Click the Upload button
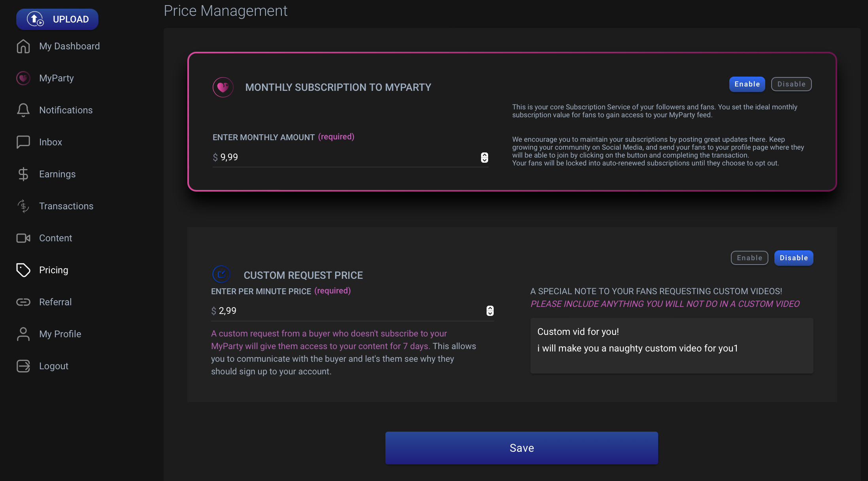Screen dimensions: 868x481 (57, 19)
